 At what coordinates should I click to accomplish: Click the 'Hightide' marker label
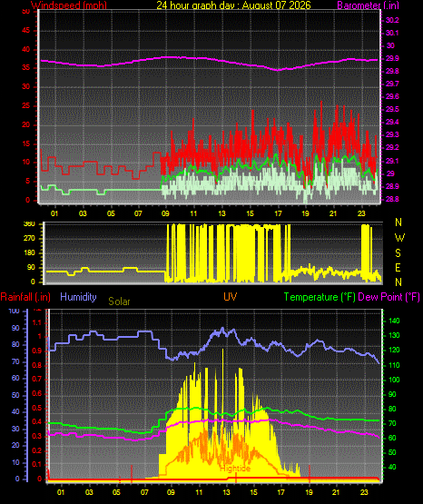(235, 469)
